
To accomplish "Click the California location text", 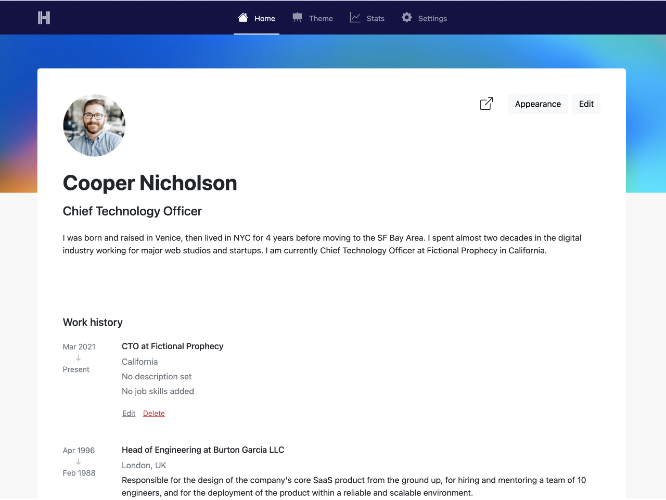I will [x=140, y=362].
